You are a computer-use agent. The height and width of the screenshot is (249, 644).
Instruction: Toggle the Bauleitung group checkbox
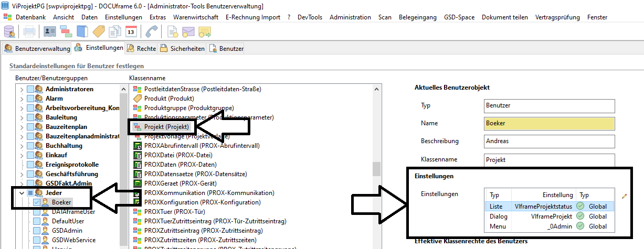tap(30, 117)
